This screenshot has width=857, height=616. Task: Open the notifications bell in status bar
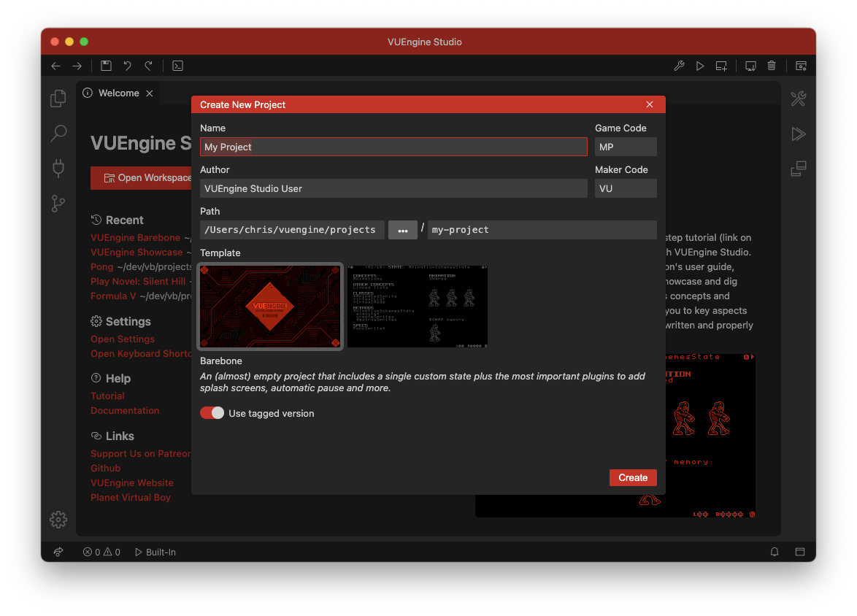point(775,552)
